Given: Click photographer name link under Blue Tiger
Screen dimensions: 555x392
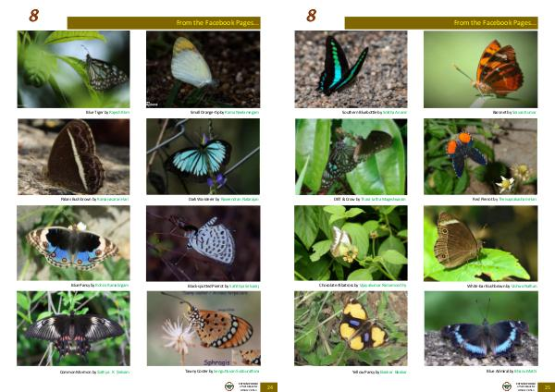Looking at the screenshot, I should pos(119,112).
